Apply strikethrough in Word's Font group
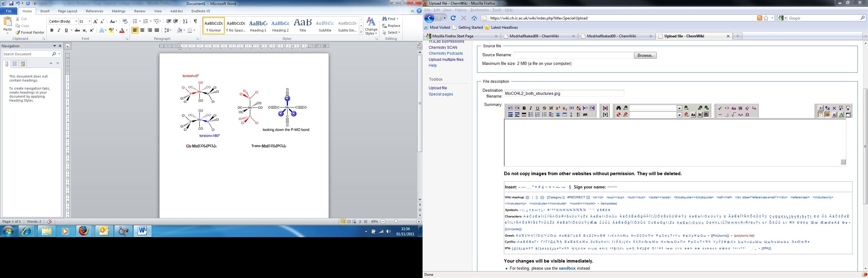 (x=77, y=30)
